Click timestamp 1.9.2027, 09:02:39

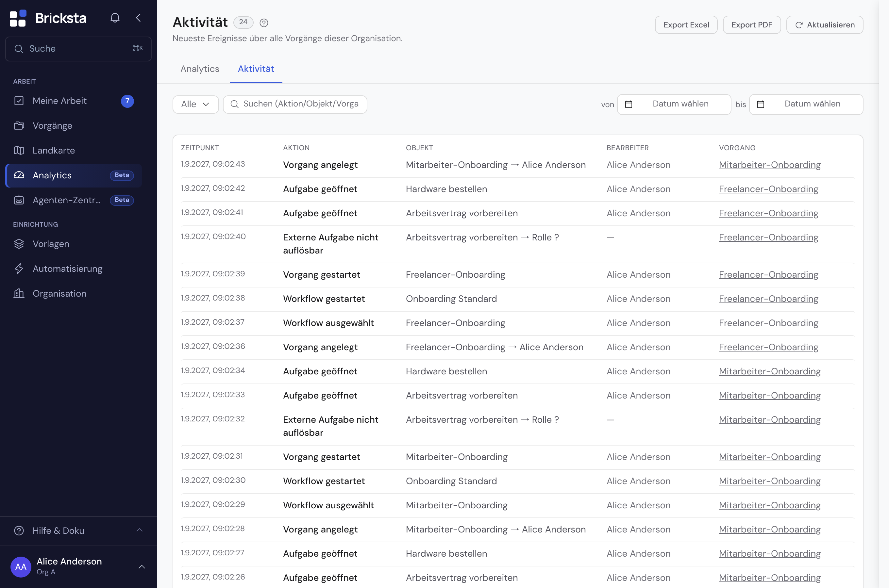click(213, 274)
